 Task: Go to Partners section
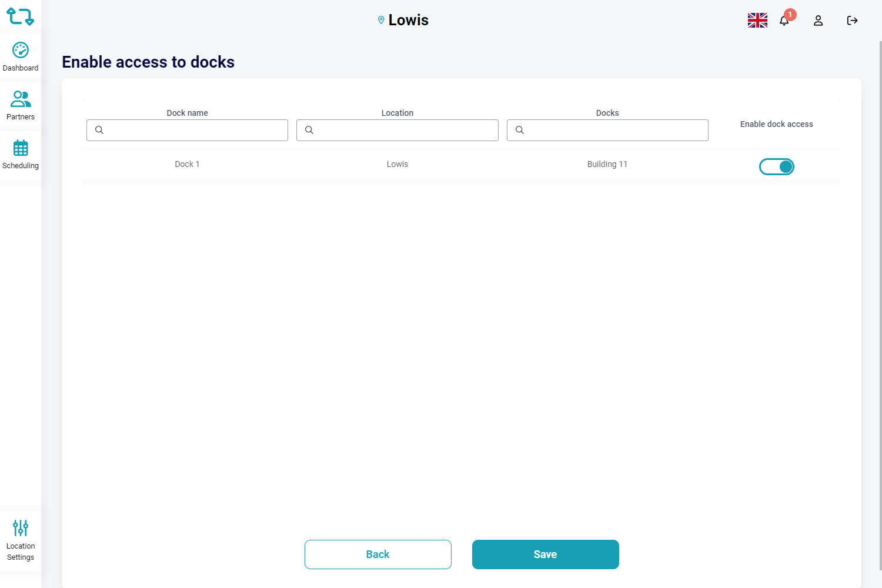(x=21, y=106)
